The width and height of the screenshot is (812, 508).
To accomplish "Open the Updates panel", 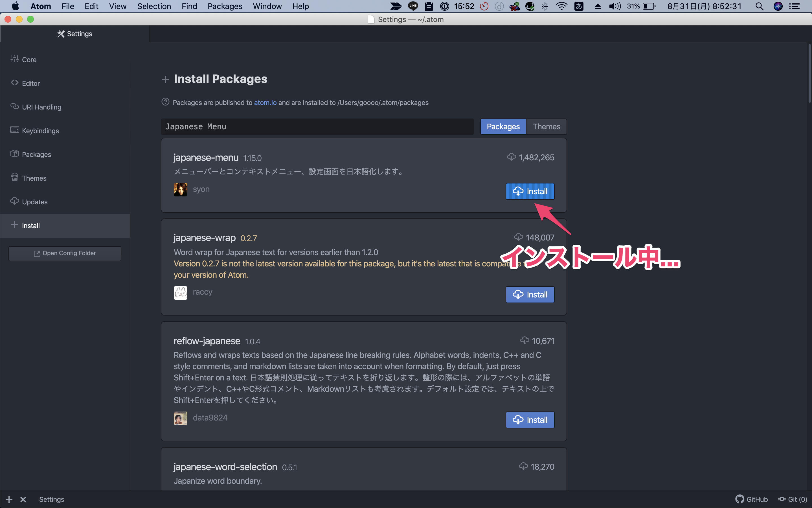I will point(35,202).
